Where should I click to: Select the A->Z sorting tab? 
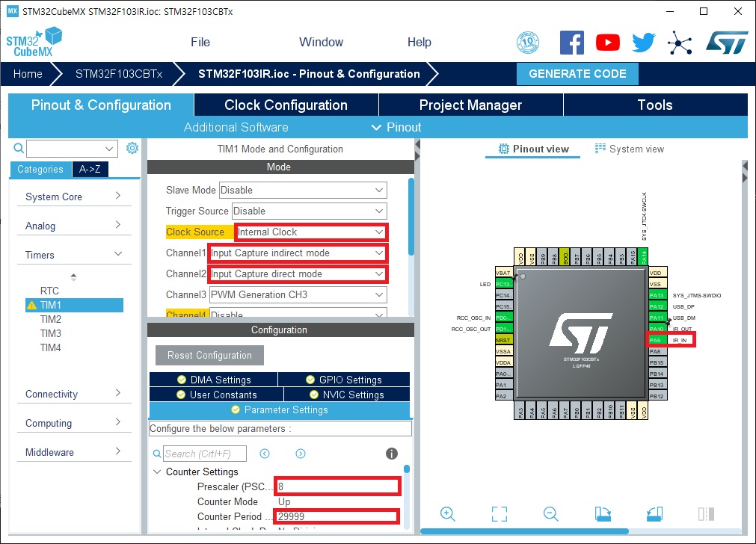[90, 169]
